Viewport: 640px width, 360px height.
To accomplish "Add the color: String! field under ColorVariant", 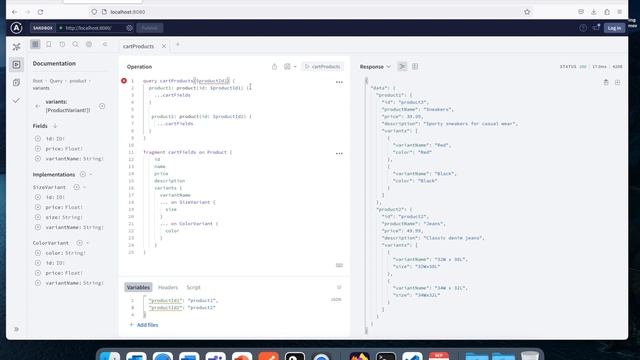I will 38,253.
